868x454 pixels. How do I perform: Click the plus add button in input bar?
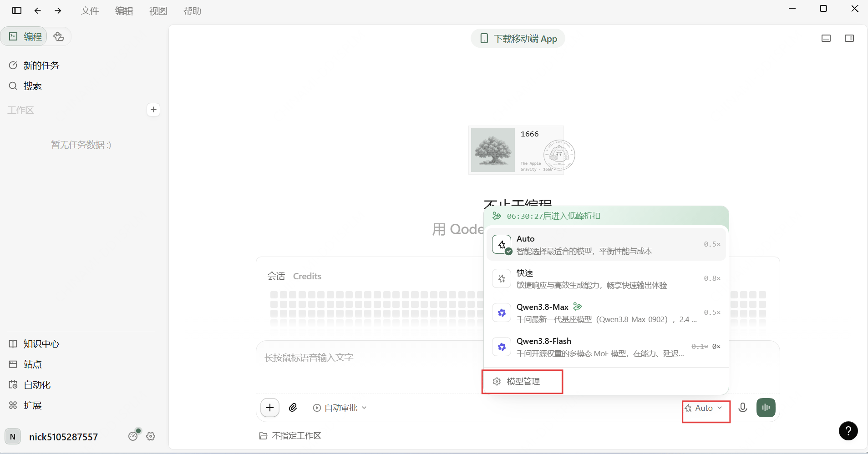270,408
